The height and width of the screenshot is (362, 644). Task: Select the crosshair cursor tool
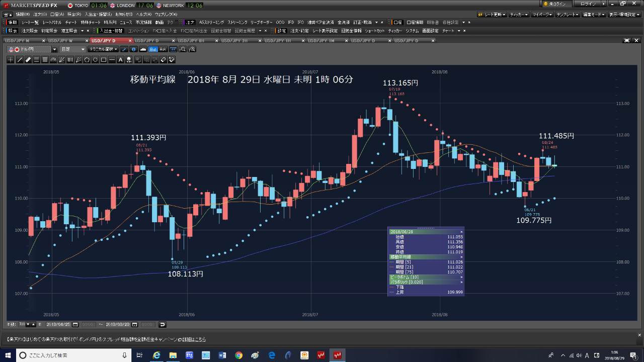[x=11, y=60]
